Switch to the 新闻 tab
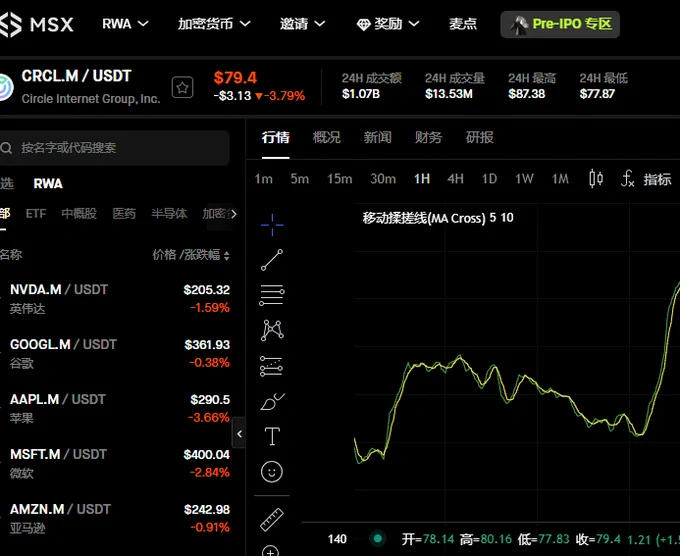Viewport: 680px width, 556px height. 377,137
